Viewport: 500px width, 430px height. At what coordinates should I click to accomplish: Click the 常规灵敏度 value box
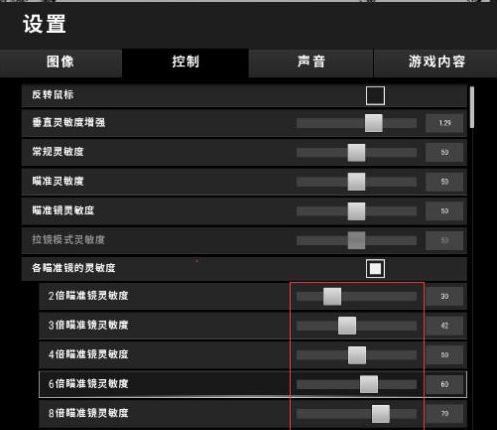click(x=445, y=153)
